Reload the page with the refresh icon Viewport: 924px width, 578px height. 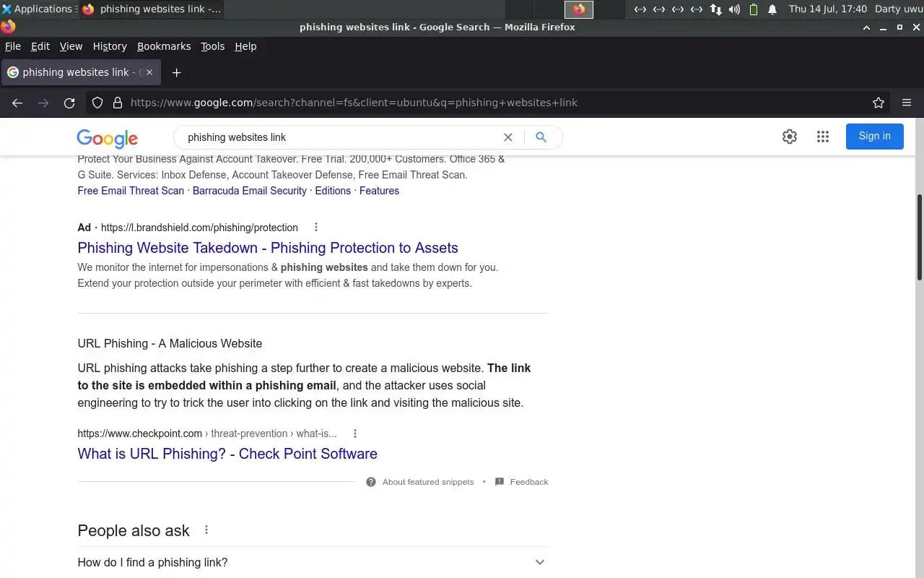tap(69, 103)
